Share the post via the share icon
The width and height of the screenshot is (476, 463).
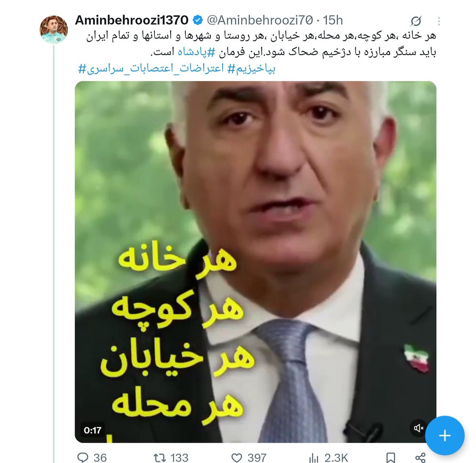pyautogui.click(x=420, y=457)
